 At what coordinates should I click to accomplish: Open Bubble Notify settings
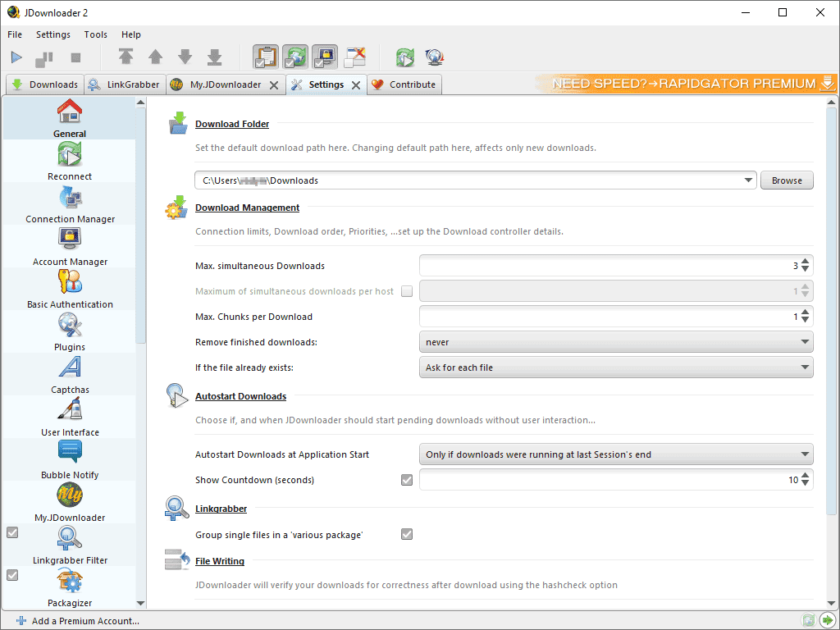pos(70,459)
